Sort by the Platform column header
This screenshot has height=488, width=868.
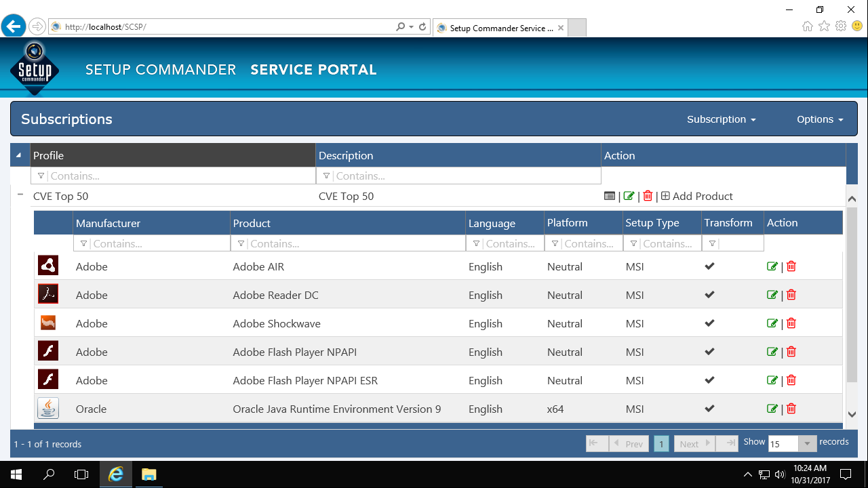point(584,223)
